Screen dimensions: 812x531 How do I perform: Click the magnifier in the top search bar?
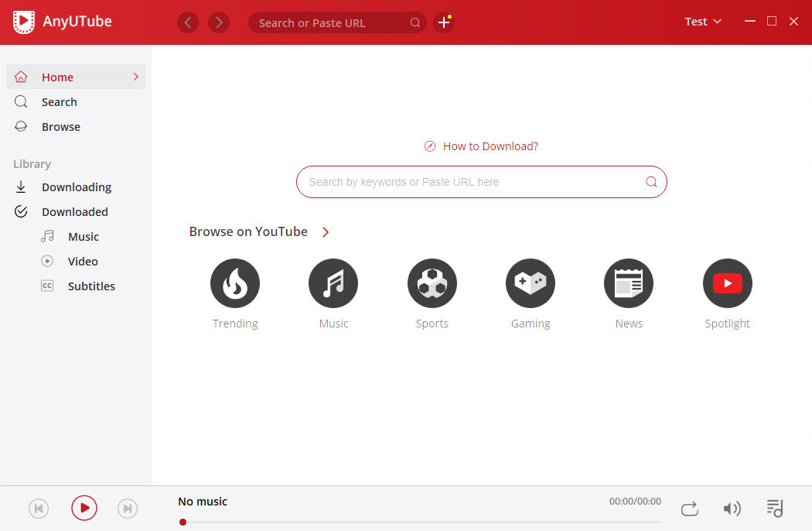pos(415,22)
